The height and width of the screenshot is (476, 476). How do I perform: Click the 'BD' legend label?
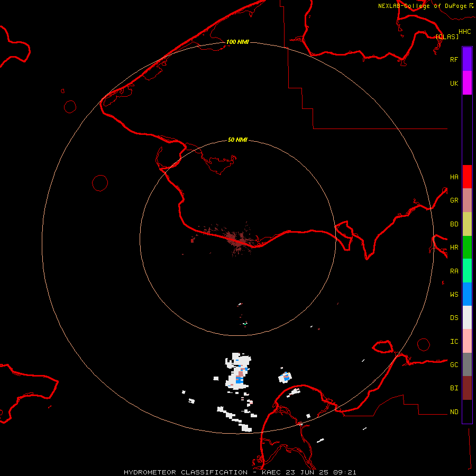point(454,224)
